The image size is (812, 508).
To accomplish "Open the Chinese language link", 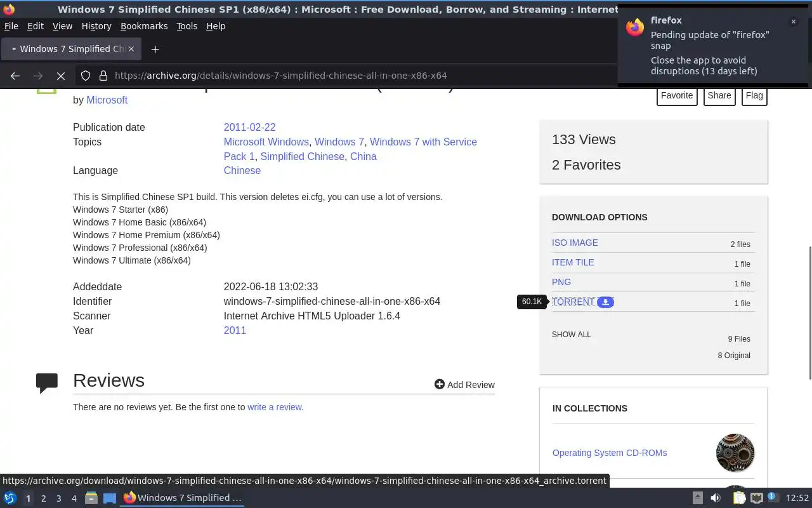I will 242,170.
